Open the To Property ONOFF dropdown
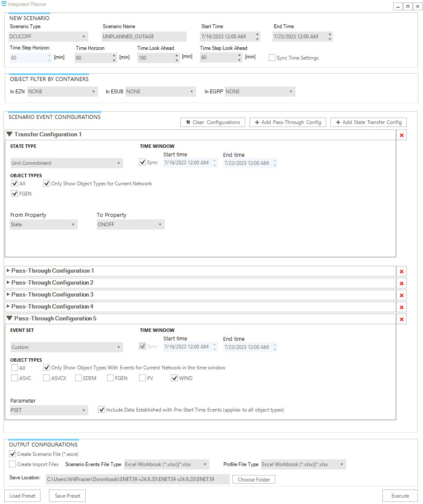The image size is (423, 504). pos(130,225)
